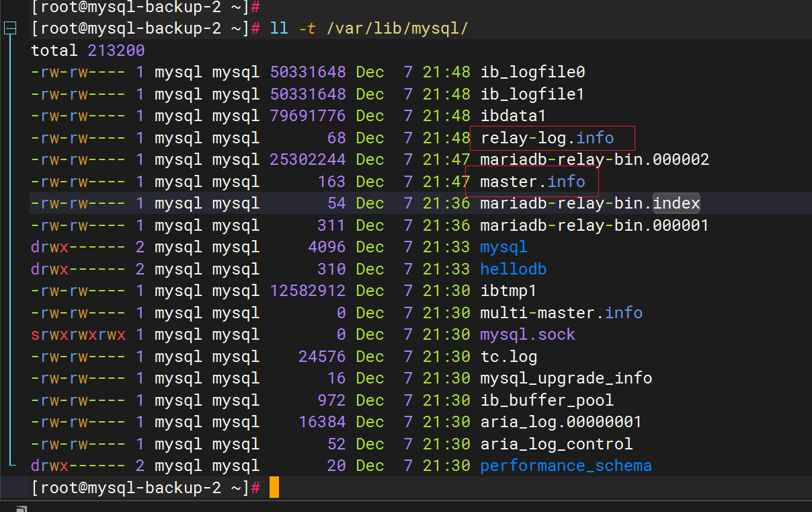Click the size value 12582912
This screenshot has height=512, width=812.
[x=308, y=291]
